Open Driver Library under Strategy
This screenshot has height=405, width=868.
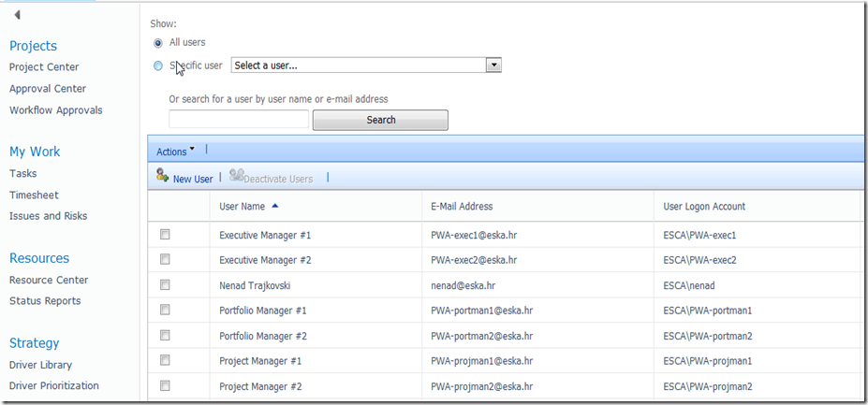pyautogui.click(x=40, y=365)
